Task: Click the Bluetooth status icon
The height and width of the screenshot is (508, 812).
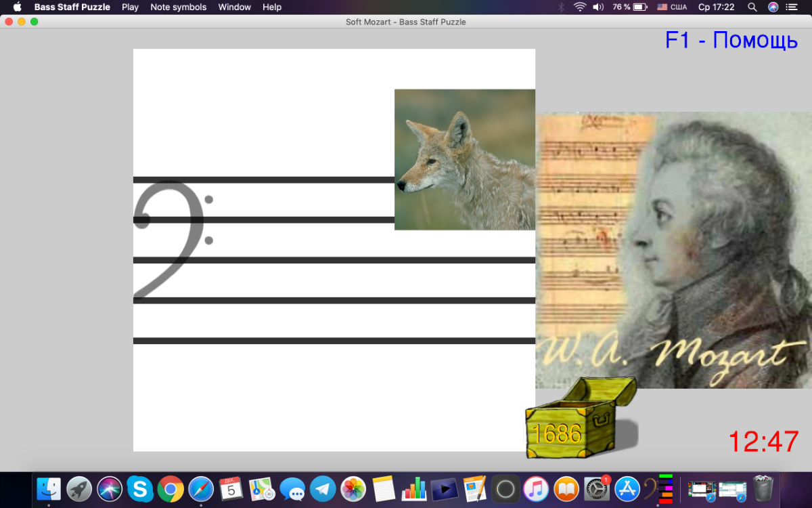Action: (x=560, y=7)
